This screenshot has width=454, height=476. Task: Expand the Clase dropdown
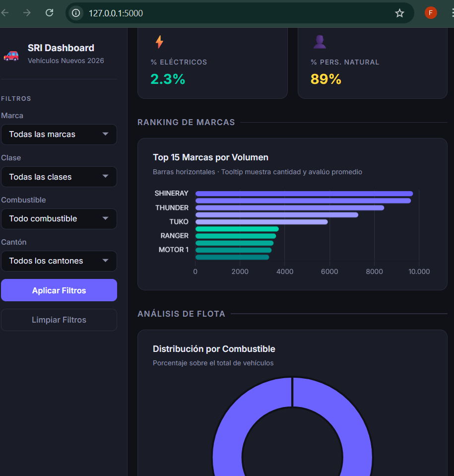click(x=59, y=177)
